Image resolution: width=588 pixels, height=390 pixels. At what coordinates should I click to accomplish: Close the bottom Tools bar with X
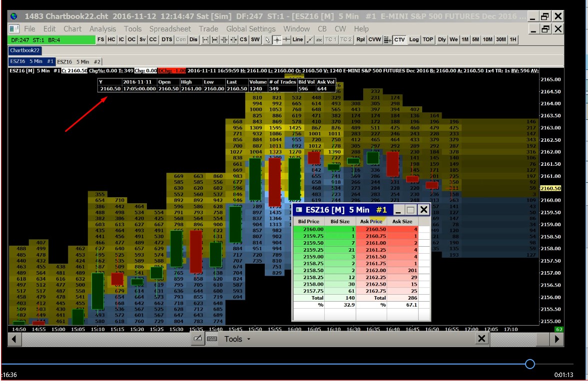pyautogui.click(x=482, y=339)
